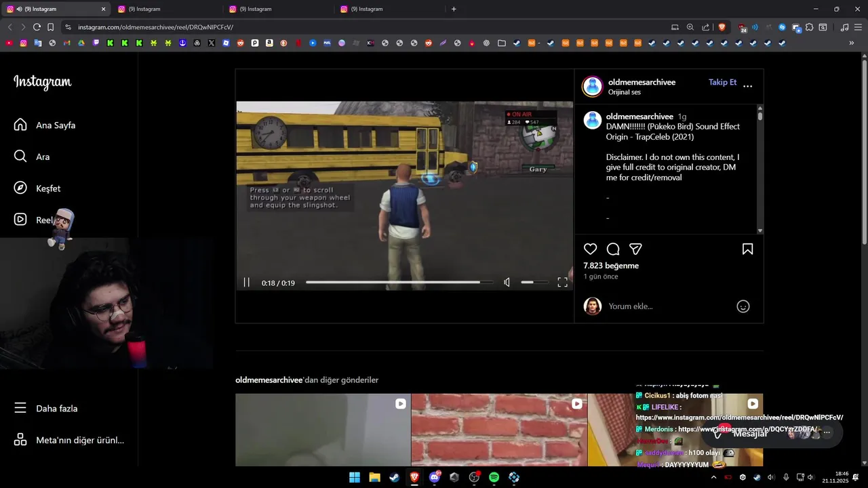Go to Ana Sayfa home page
Image resolution: width=868 pixels, height=488 pixels.
[45, 125]
